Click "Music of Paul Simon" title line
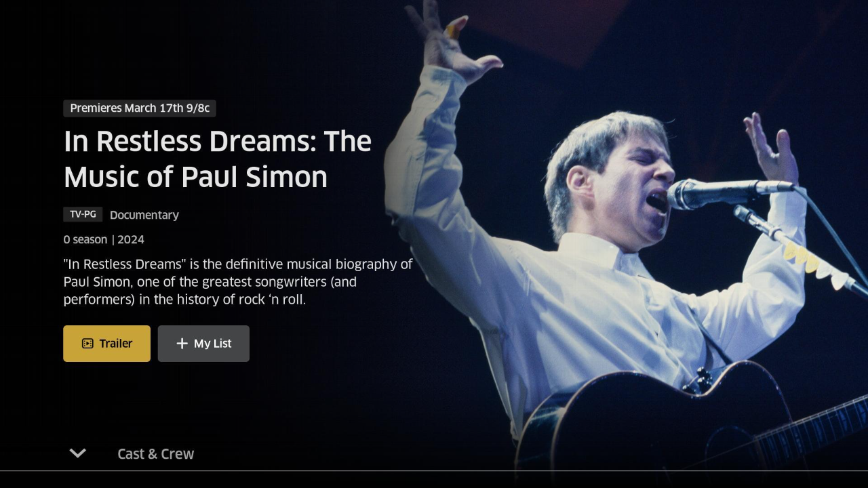Image resolution: width=868 pixels, height=488 pixels. (x=195, y=177)
